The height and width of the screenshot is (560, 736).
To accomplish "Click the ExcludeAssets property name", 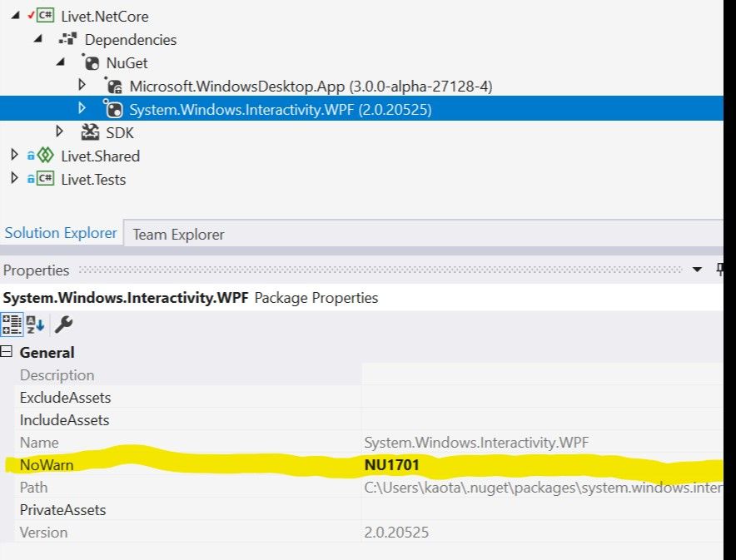I will point(65,398).
